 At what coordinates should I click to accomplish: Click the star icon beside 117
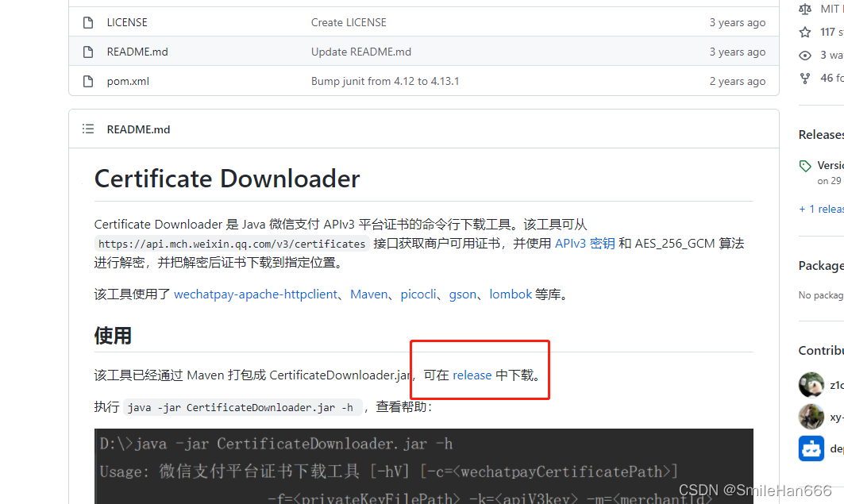(x=805, y=33)
